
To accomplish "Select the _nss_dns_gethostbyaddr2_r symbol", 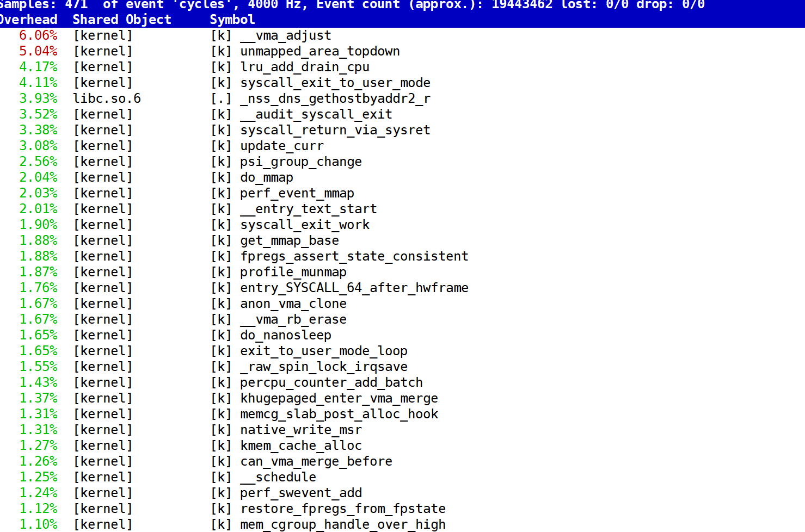I will click(x=335, y=98).
